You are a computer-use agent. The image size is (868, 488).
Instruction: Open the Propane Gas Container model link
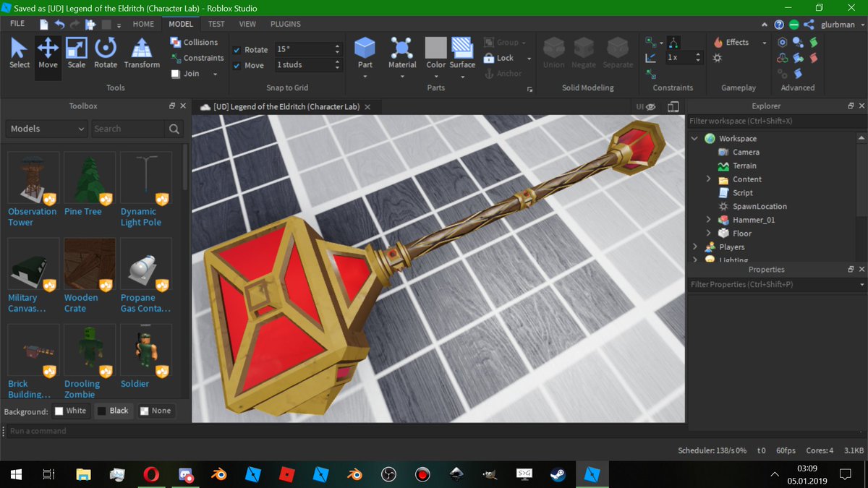pyautogui.click(x=145, y=303)
